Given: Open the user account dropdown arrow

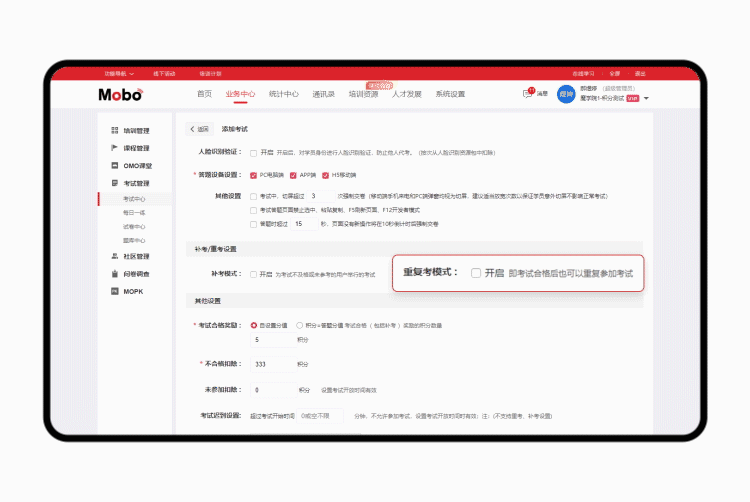Looking at the screenshot, I should [646, 99].
